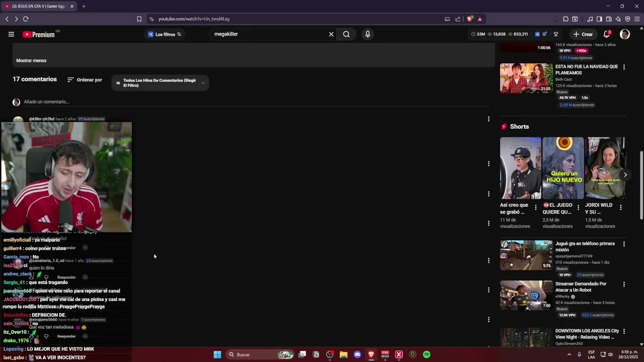Screen dimensions: 644x362
Task: Open options for JORDI WILD Y SU short
Action: tap(620, 207)
